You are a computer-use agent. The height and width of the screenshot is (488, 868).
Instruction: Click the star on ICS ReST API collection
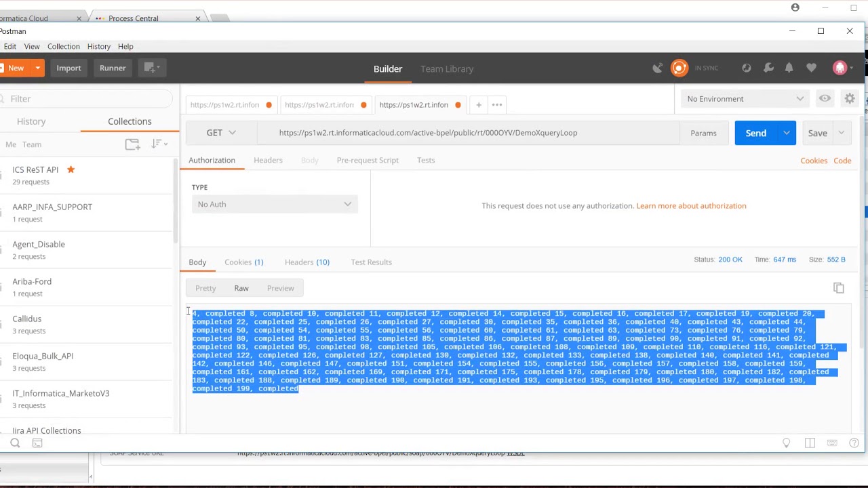[71, 169]
